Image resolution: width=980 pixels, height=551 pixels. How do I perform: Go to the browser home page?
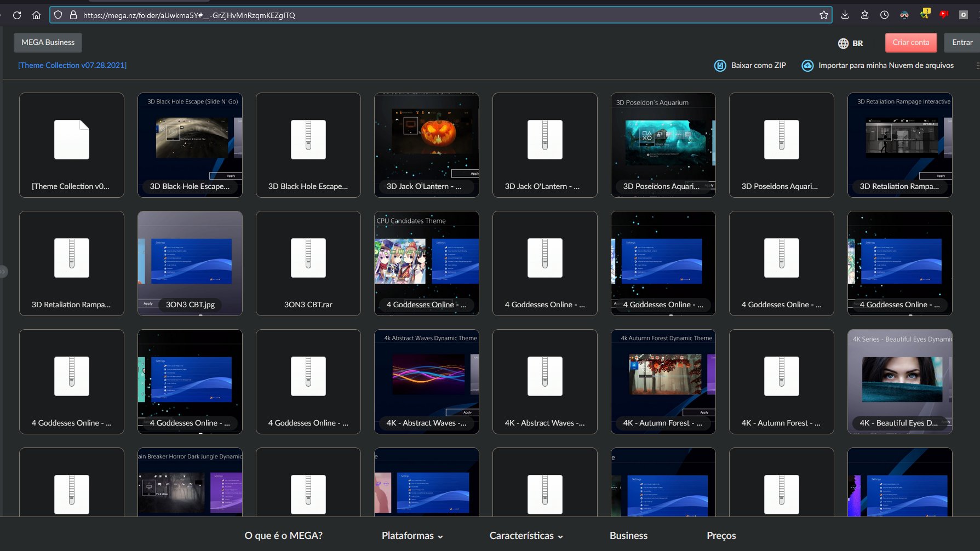(x=37, y=15)
